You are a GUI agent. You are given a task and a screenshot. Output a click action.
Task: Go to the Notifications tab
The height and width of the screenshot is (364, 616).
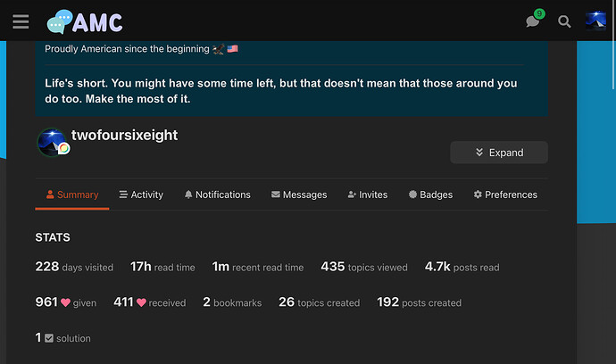[x=217, y=194]
